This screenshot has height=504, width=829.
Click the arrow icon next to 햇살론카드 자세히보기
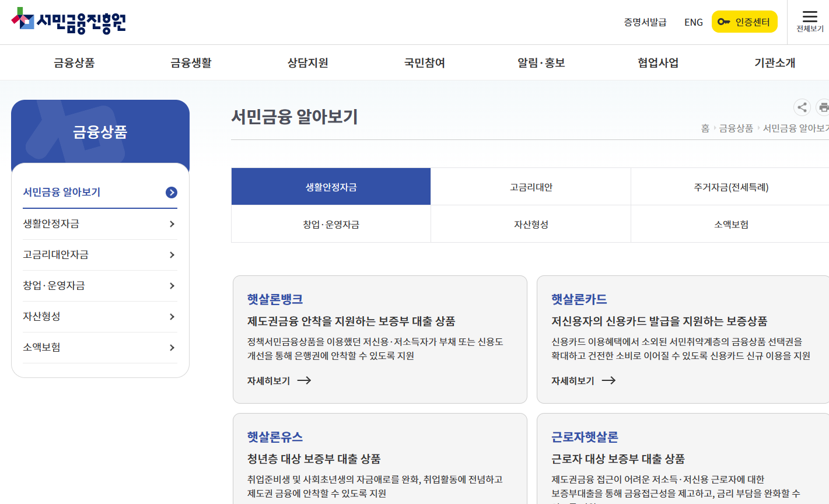(609, 380)
